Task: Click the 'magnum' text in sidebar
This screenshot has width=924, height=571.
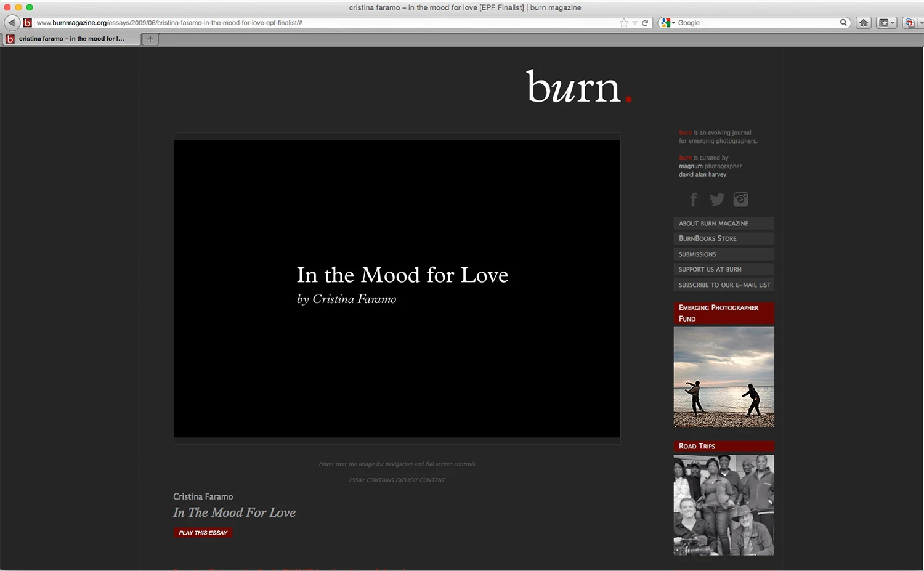Action: click(x=691, y=166)
